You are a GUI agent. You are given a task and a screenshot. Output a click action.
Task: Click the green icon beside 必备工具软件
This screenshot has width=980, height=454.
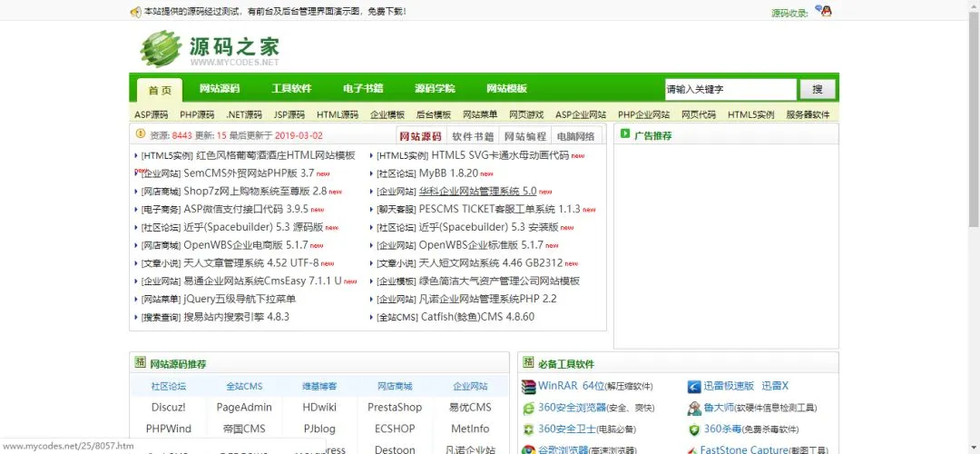[x=529, y=362]
